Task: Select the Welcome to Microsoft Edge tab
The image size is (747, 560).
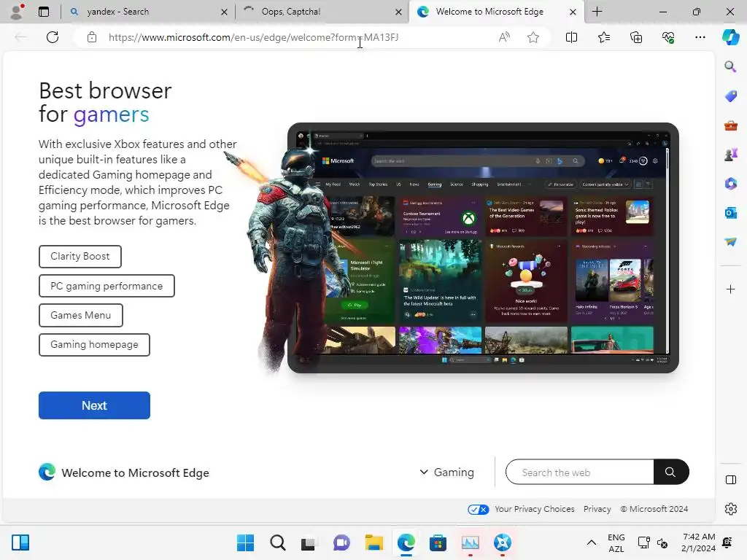Action: [x=495, y=12]
